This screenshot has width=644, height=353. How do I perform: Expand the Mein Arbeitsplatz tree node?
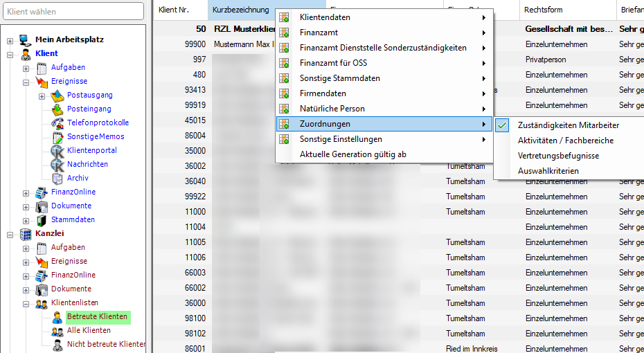click(x=10, y=40)
